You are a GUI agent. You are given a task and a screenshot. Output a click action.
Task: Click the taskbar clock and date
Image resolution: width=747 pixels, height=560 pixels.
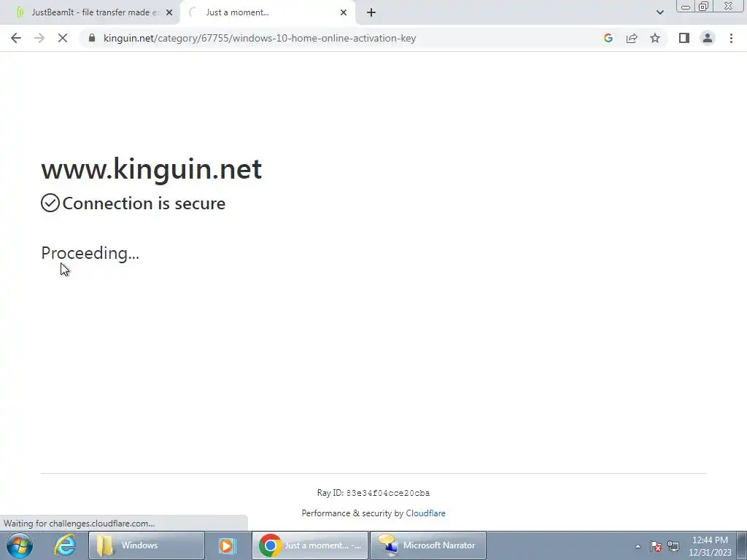click(710, 546)
